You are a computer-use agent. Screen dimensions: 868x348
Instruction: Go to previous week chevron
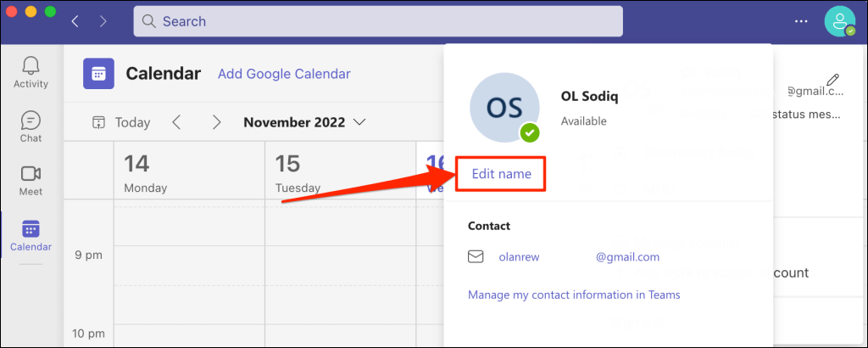176,122
